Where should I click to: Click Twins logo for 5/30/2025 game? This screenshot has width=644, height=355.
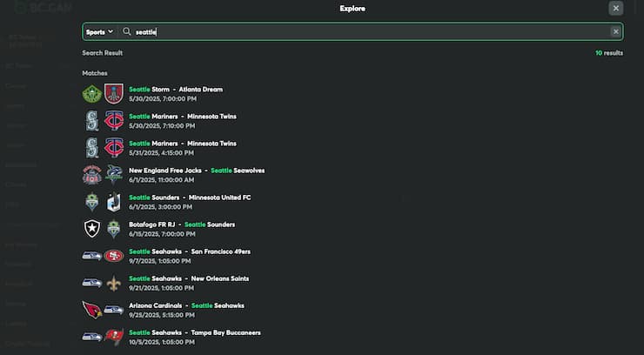point(114,121)
